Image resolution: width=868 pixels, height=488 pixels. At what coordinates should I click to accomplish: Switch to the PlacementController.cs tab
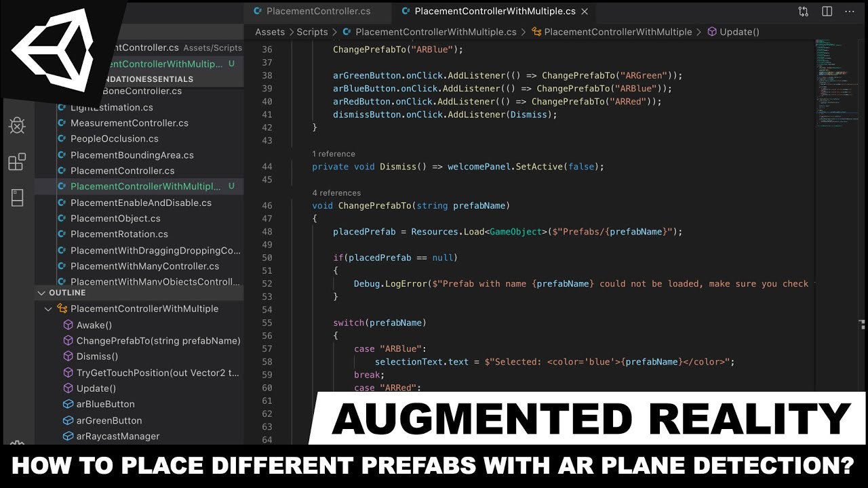click(x=318, y=12)
